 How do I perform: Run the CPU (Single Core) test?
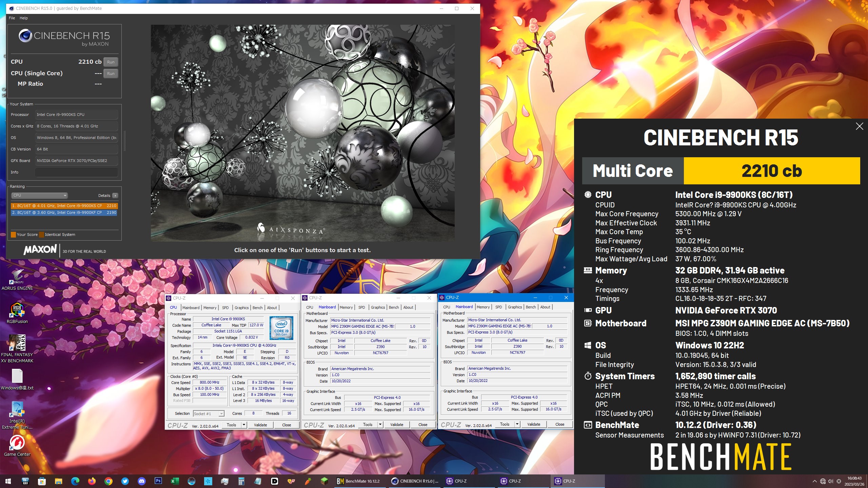pyautogui.click(x=111, y=74)
